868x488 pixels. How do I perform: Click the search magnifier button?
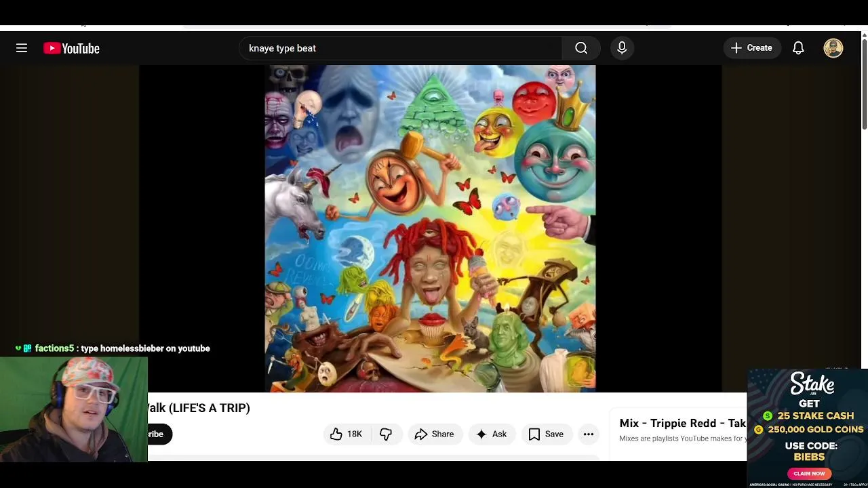pyautogui.click(x=581, y=48)
